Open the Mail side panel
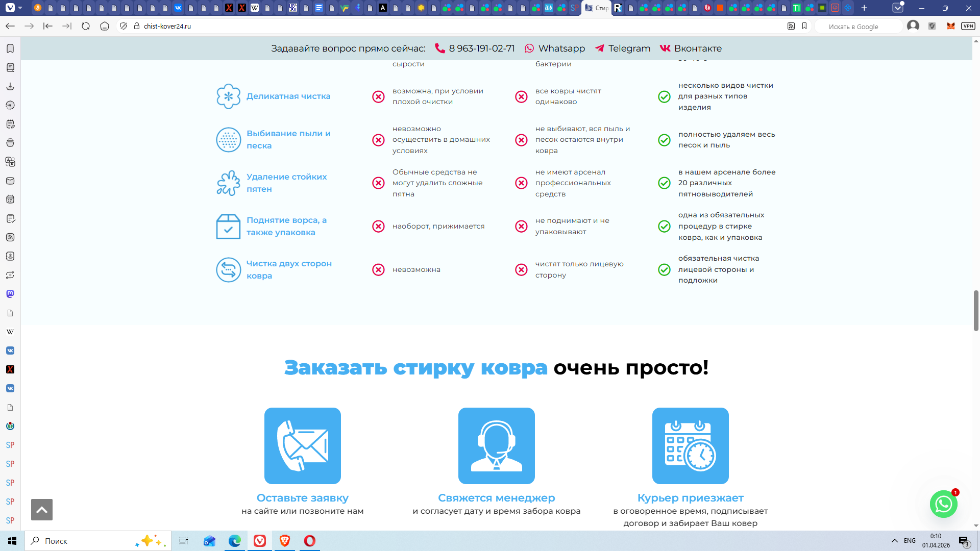 tap(10, 181)
